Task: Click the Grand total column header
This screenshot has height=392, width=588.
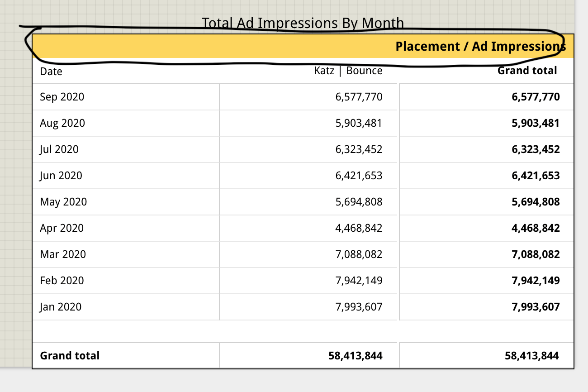Action: click(527, 71)
